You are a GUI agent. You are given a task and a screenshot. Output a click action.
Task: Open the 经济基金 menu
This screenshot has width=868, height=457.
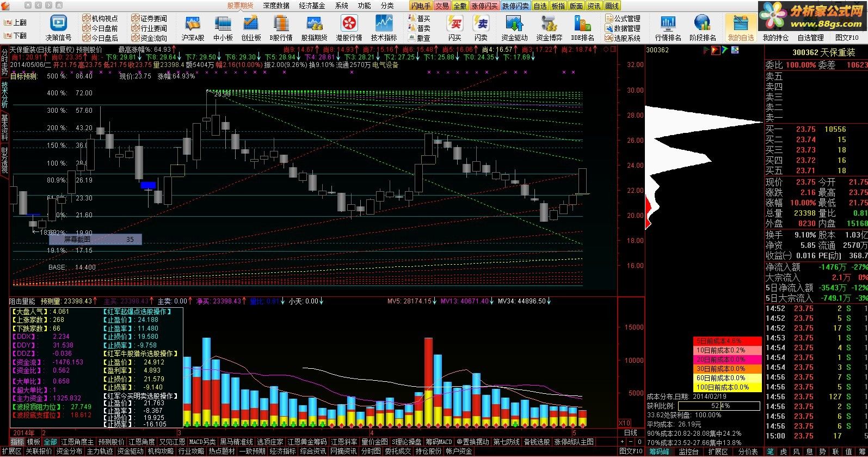(312, 5)
